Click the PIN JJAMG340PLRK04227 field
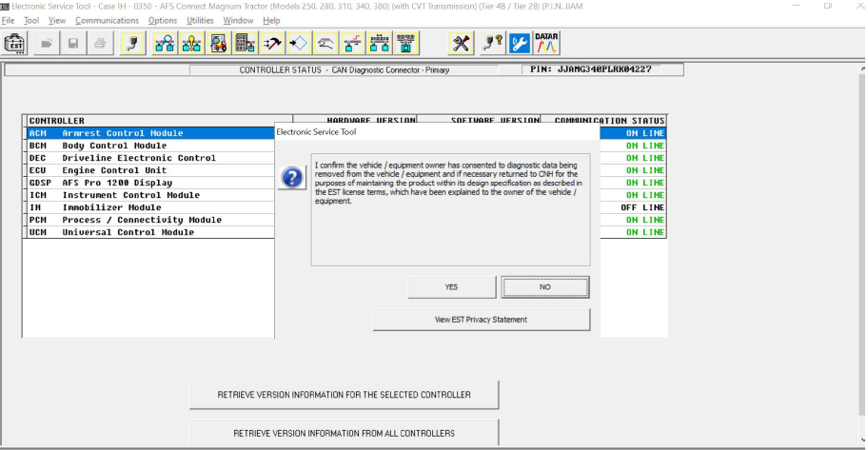The height and width of the screenshot is (450, 868). pos(591,69)
